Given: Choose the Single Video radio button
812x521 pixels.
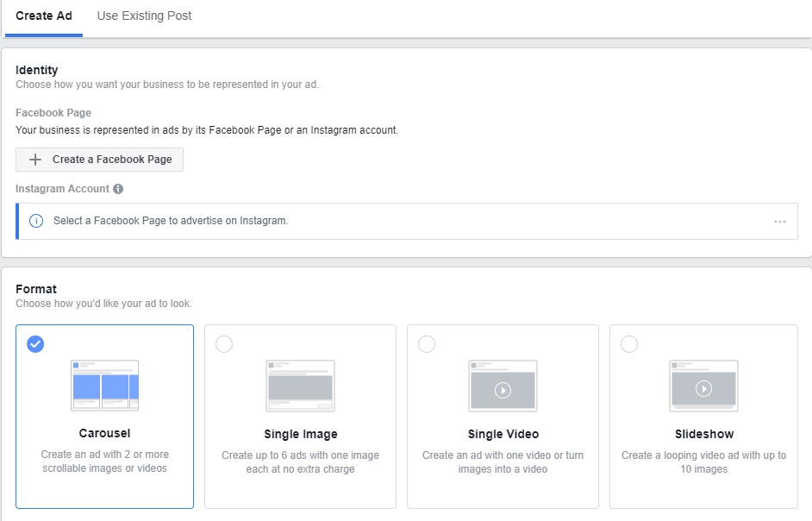Looking at the screenshot, I should (x=427, y=344).
